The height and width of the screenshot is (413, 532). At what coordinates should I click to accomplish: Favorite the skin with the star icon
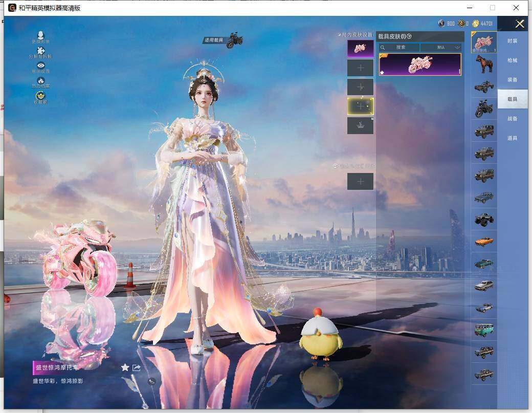click(x=125, y=367)
